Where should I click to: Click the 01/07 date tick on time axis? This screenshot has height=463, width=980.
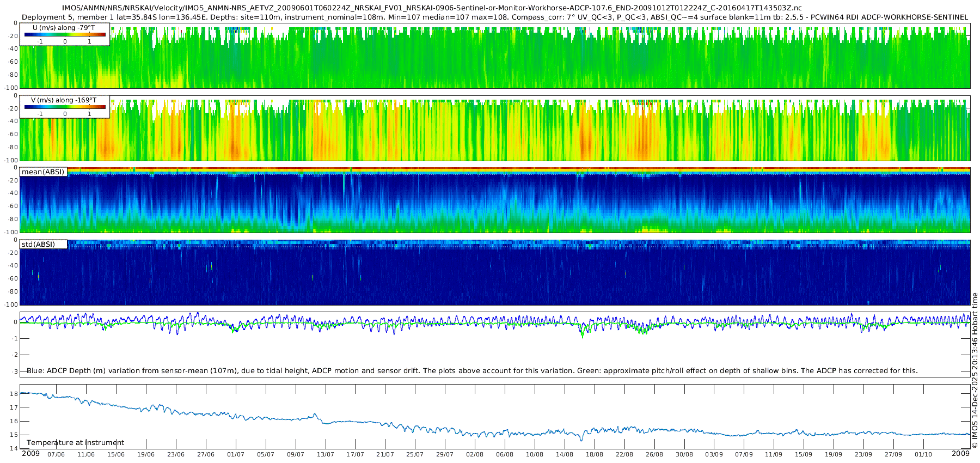pos(235,454)
